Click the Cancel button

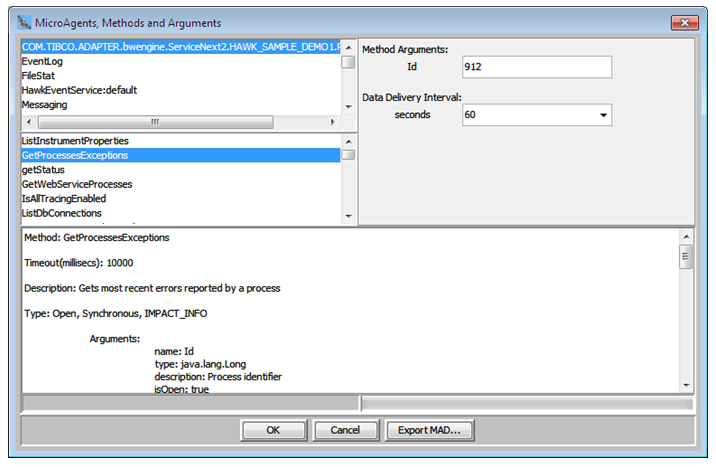tap(346, 430)
